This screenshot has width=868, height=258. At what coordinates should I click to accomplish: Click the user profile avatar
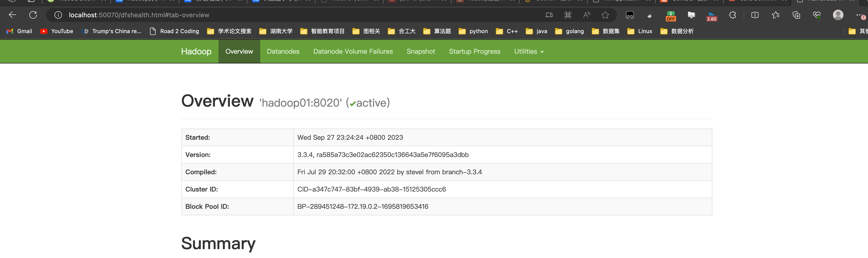pos(838,15)
